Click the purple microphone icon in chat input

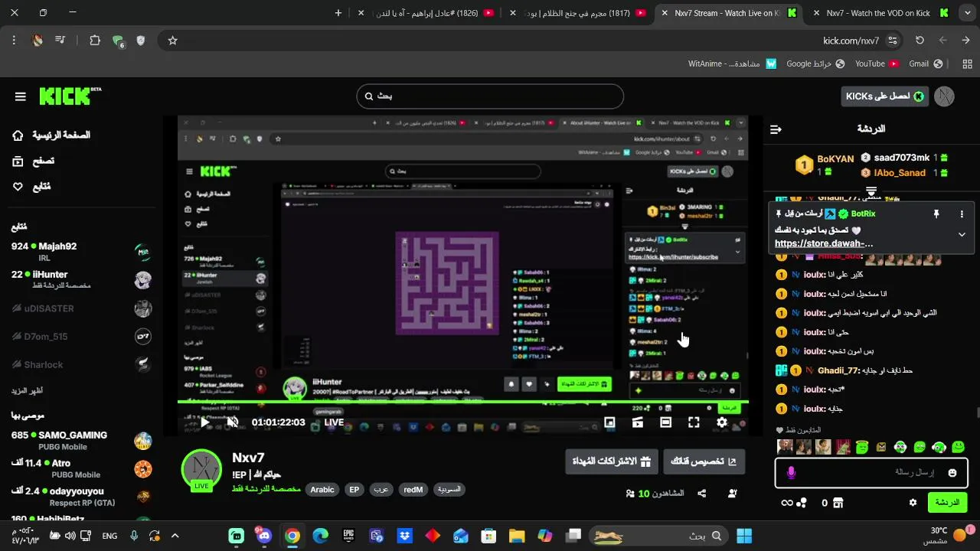tap(791, 473)
